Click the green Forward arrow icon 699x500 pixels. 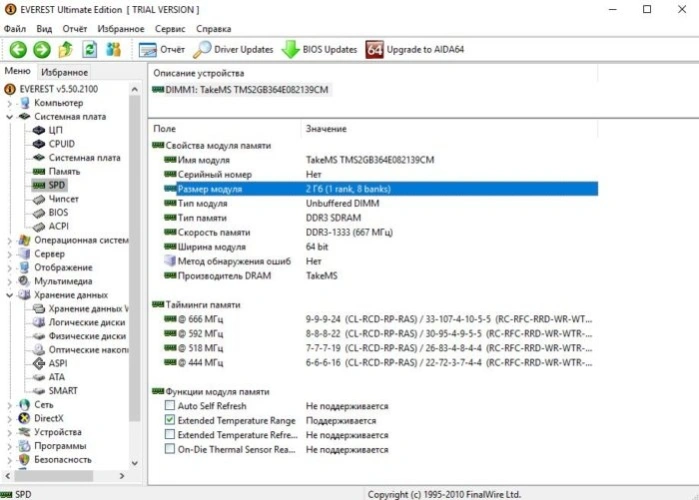click(42, 49)
